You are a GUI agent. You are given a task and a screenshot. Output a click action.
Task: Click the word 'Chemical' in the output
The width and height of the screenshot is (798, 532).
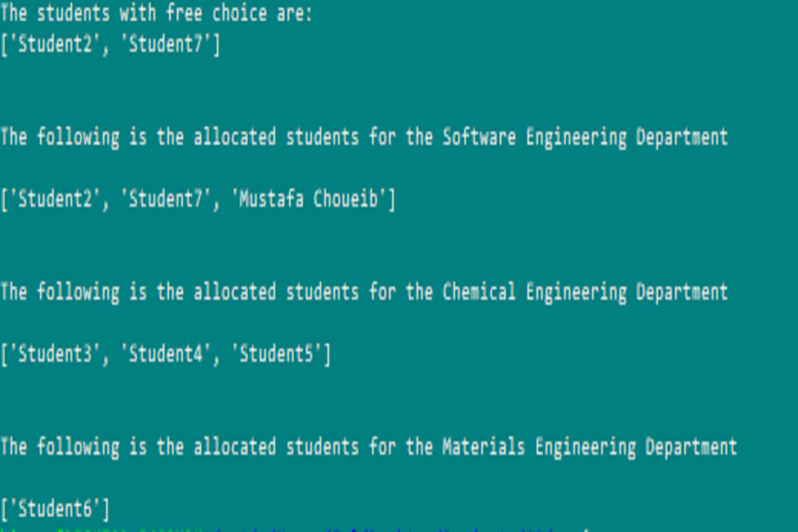coord(479,292)
